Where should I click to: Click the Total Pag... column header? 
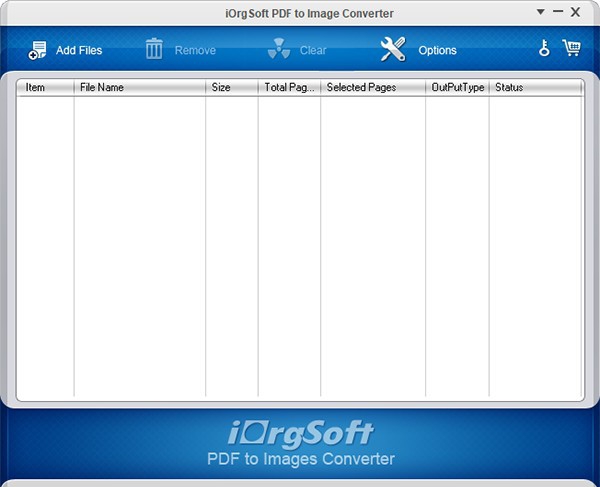289,88
